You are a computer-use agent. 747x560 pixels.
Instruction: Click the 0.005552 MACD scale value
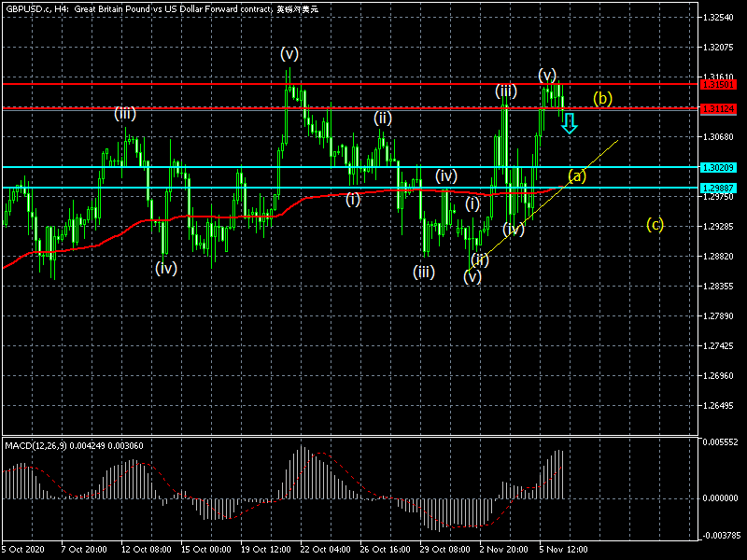(722, 441)
